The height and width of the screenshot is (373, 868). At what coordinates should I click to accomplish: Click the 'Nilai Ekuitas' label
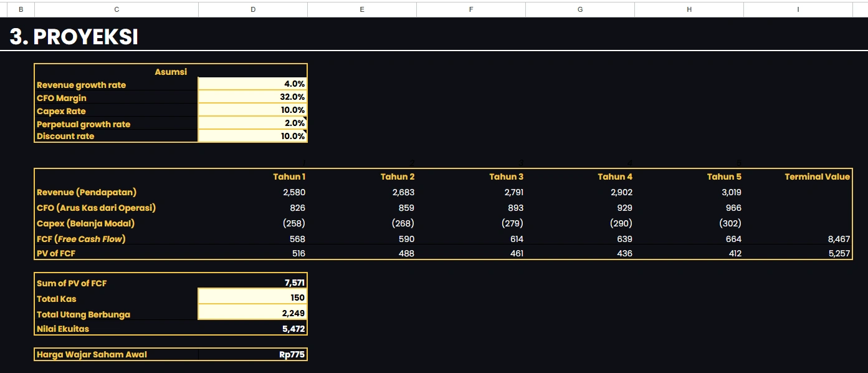(x=63, y=329)
